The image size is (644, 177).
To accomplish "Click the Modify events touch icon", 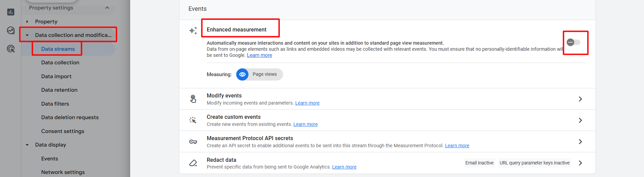I will point(193,99).
